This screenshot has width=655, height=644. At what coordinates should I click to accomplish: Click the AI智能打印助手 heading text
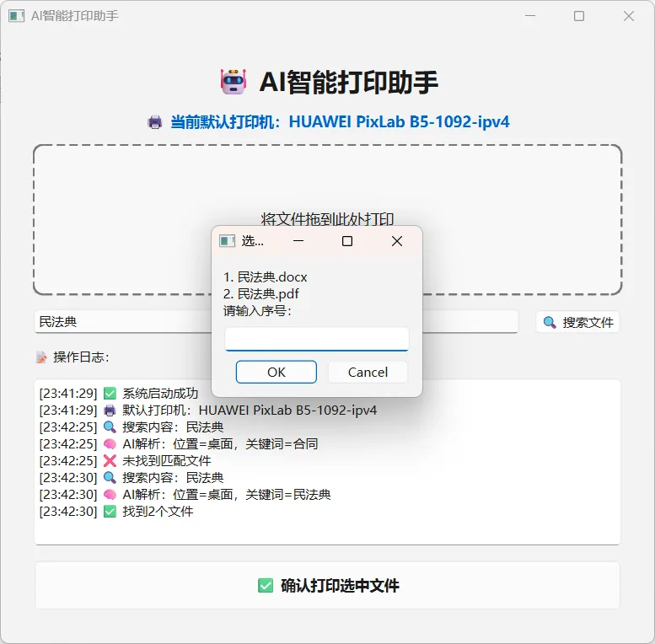click(x=348, y=82)
